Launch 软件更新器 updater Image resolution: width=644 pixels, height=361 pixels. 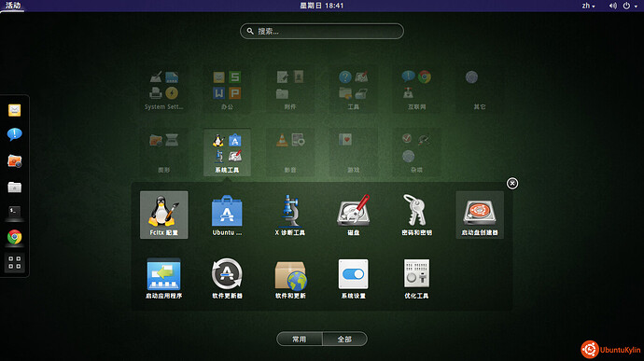(227, 278)
